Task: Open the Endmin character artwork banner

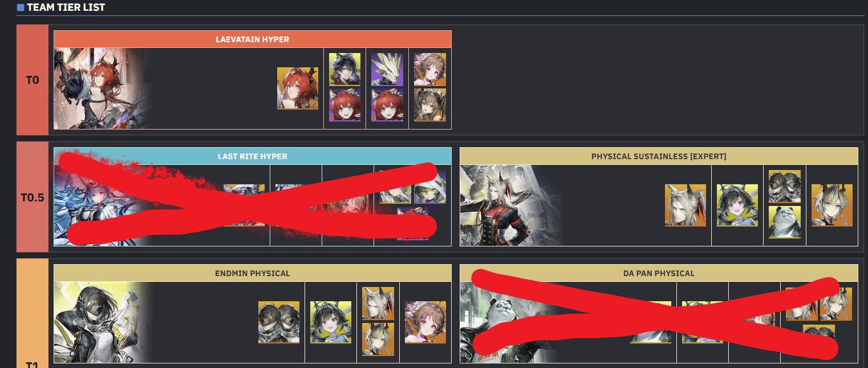Action: point(103,322)
